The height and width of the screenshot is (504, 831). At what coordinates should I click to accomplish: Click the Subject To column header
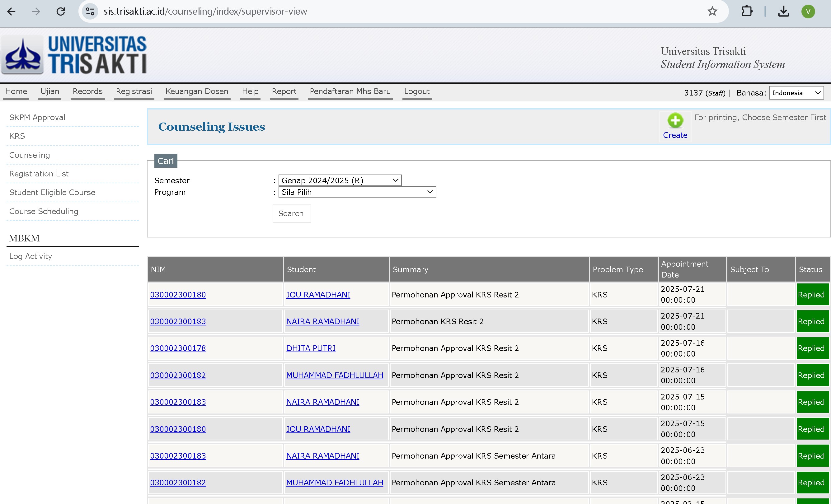[761, 269]
